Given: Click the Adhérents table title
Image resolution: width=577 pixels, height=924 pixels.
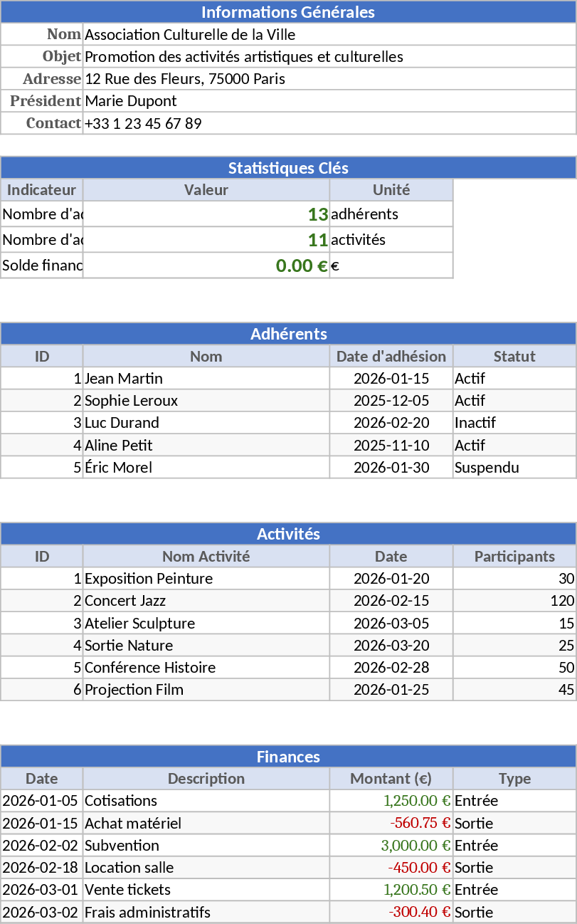Looking at the screenshot, I should click(x=288, y=334).
